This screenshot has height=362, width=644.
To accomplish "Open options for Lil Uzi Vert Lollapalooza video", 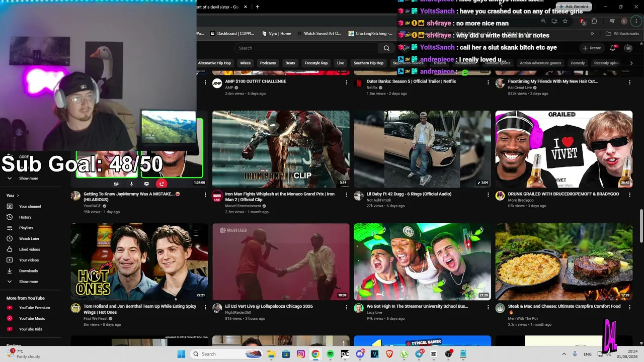I will pos(346,307).
